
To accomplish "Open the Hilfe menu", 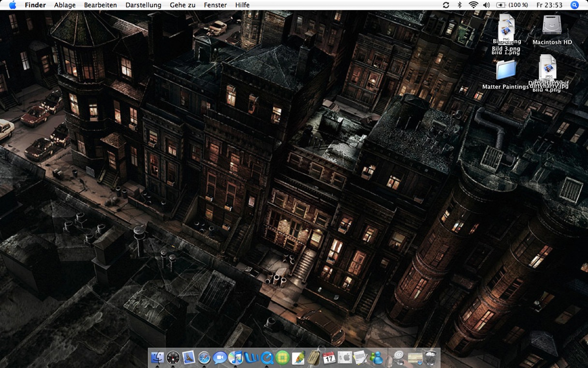I will (242, 5).
